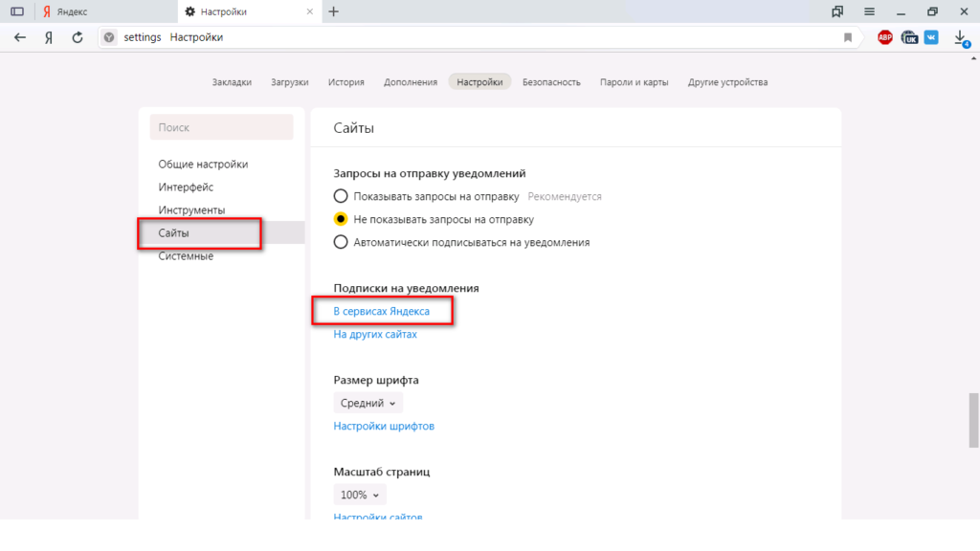Image resolution: width=980 pixels, height=551 pixels.
Task: Open the История section
Action: 346,82
